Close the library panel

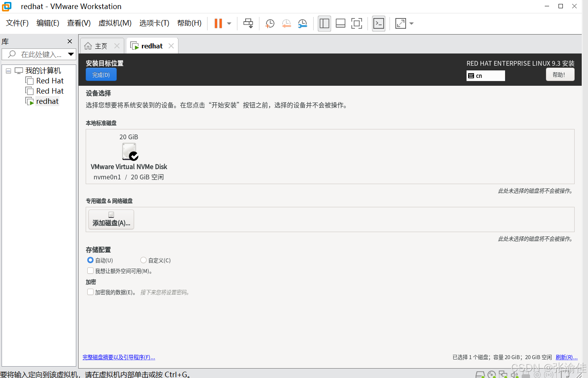click(x=70, y=41)
